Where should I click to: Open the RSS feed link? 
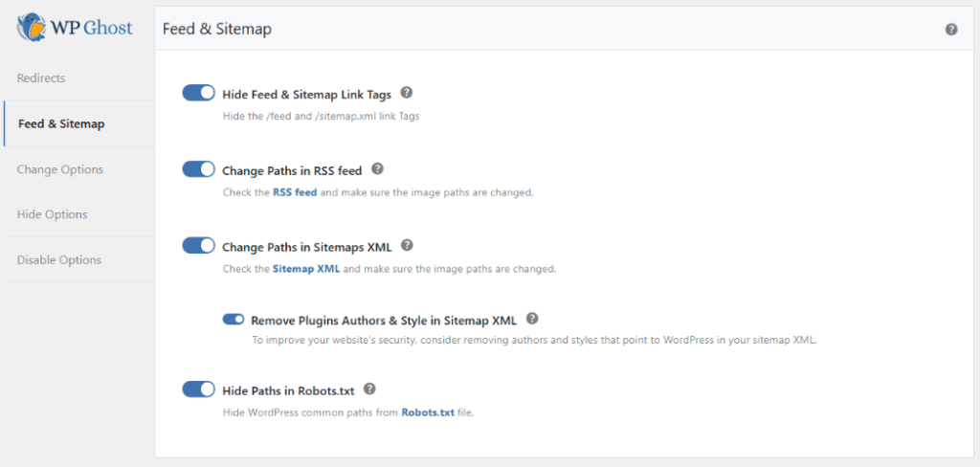(x=295, y=192)
